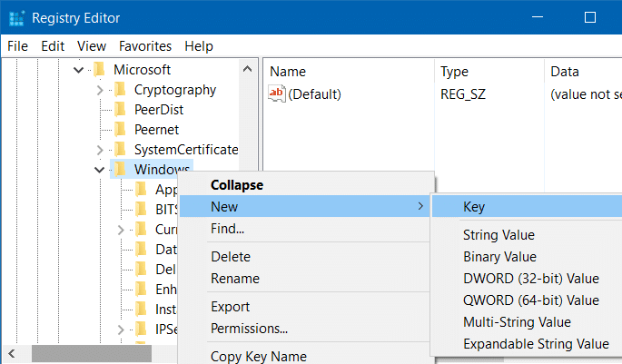The image size is (622, 364).
Task: Click the Peernet folder icon
Action: [120, 130]
